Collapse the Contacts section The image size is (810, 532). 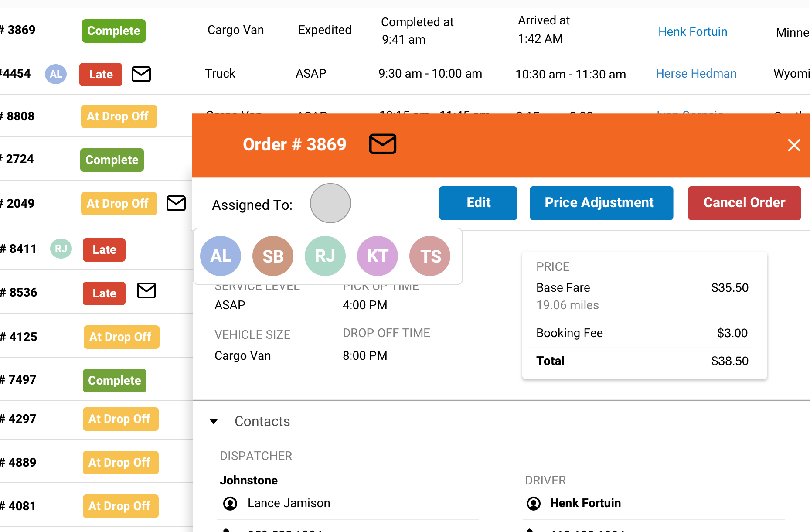pyautogui.click(x=214, y=421)
